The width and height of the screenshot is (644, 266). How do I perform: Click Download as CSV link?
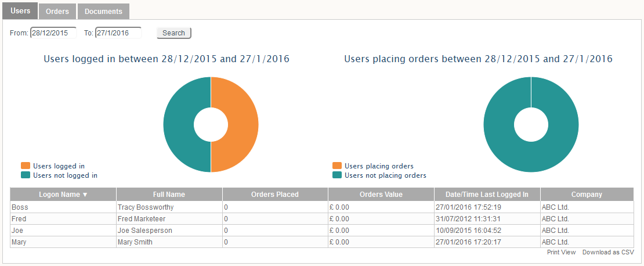[x=608, y=252]
